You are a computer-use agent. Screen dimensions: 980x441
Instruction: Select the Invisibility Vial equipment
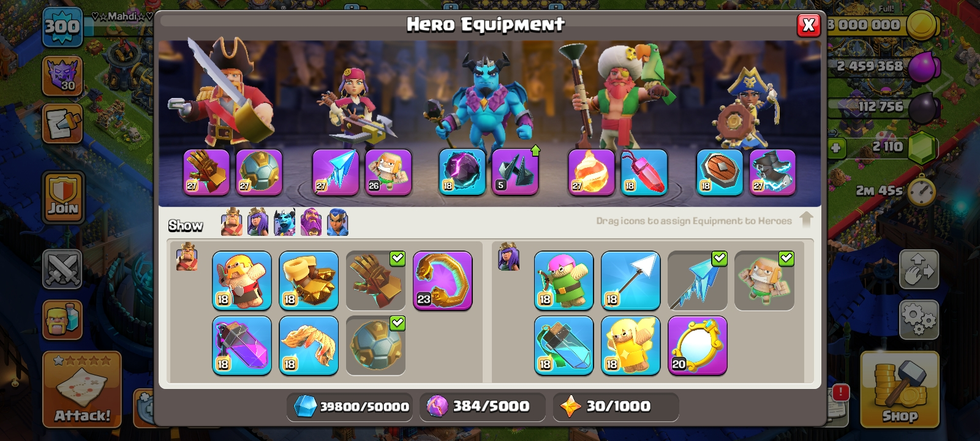pyautogui.click(x=564, y=345)
